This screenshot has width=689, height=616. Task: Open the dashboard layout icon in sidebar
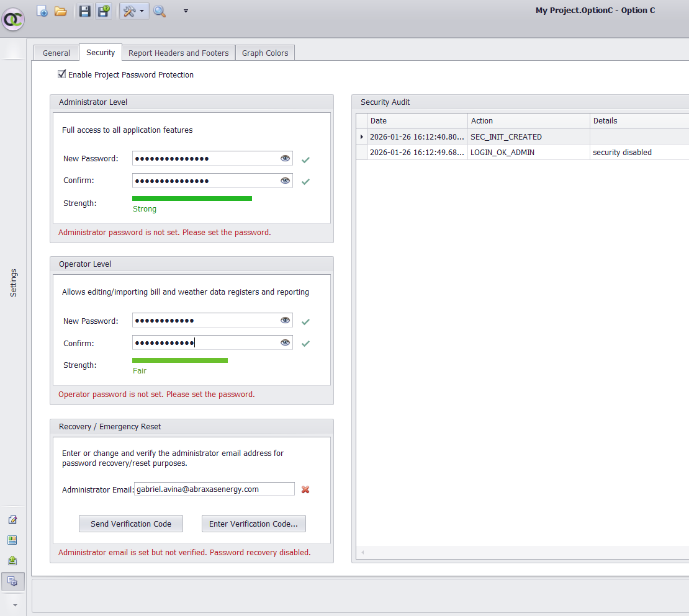[12, 540]
